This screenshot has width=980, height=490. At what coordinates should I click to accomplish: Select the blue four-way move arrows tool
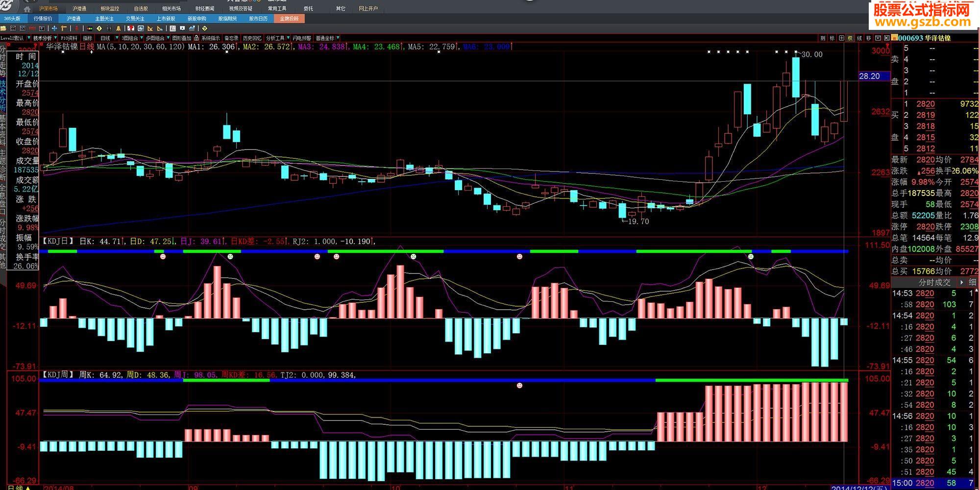point(54,28)
